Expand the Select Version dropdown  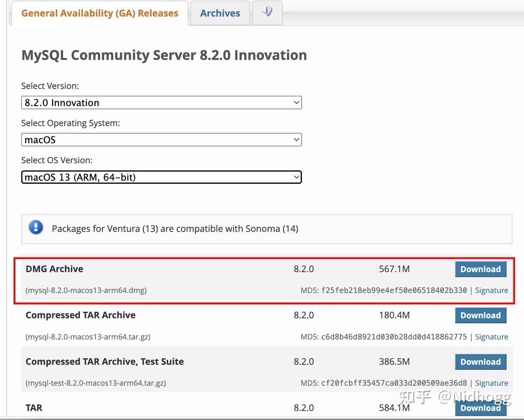(161, 103)
